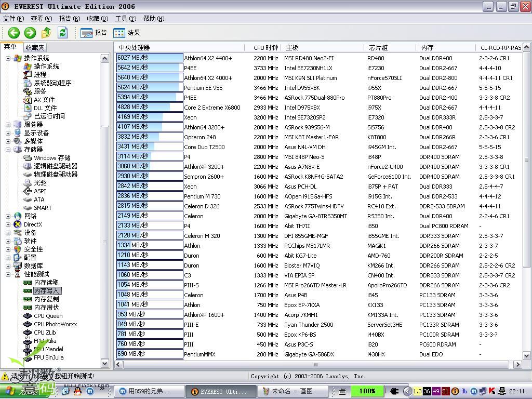Click the ATA icon in tree

[28, 199]
